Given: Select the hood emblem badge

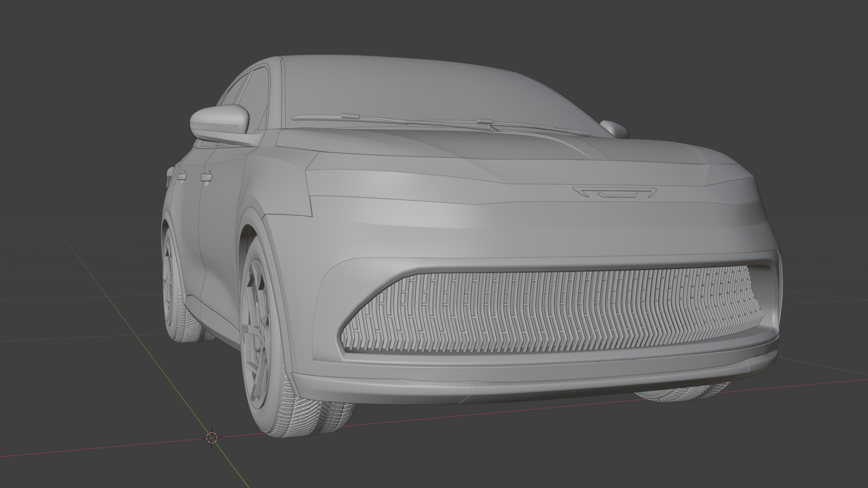Looking at the screenshot, I should 615,192.
